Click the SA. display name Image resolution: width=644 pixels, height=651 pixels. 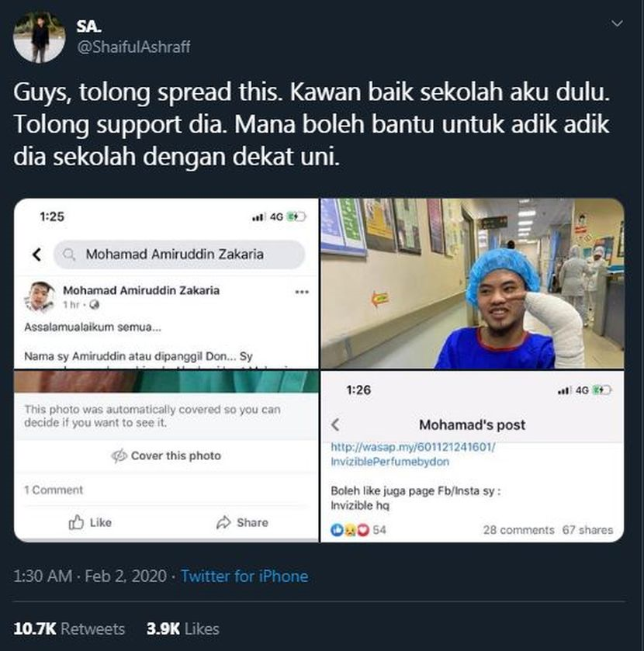point(89,26)
